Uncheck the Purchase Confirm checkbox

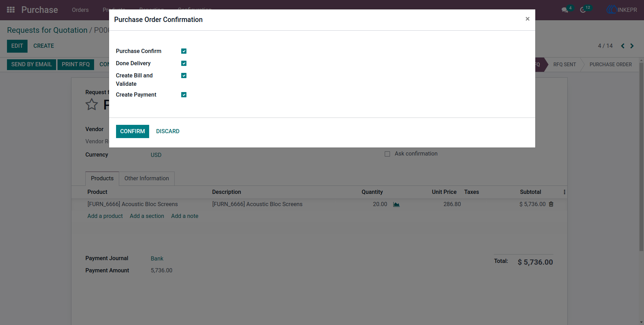click(184, 51)
